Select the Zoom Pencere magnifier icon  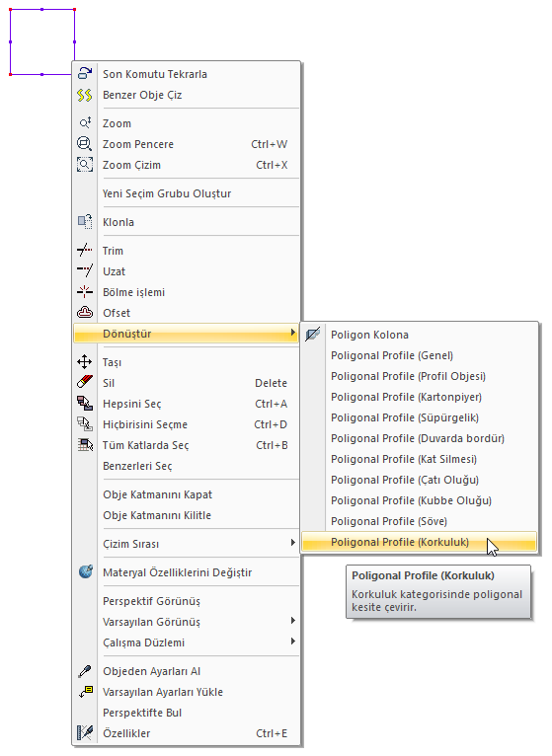pyautogui.click(x=85, y=144)
